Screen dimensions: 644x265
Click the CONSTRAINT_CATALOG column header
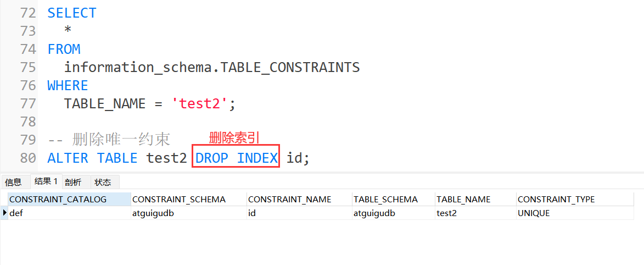[58, 199]
